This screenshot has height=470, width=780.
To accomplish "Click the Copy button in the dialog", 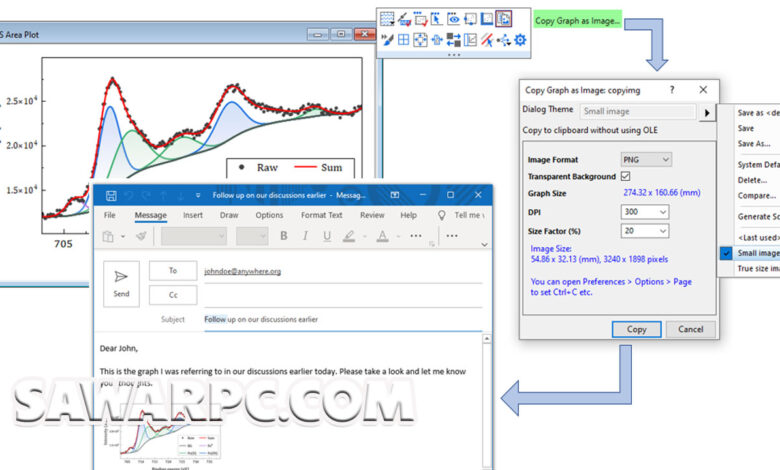I will click(x=637, y=329).
